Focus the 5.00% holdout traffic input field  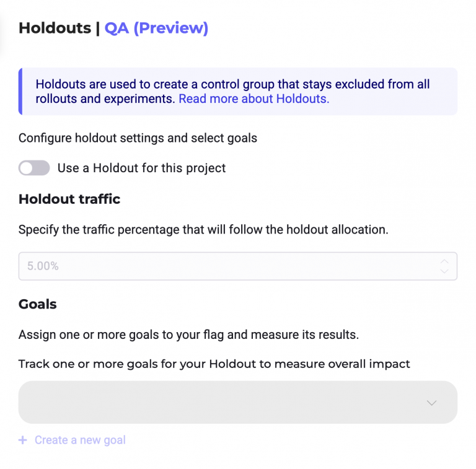[223, 266]
